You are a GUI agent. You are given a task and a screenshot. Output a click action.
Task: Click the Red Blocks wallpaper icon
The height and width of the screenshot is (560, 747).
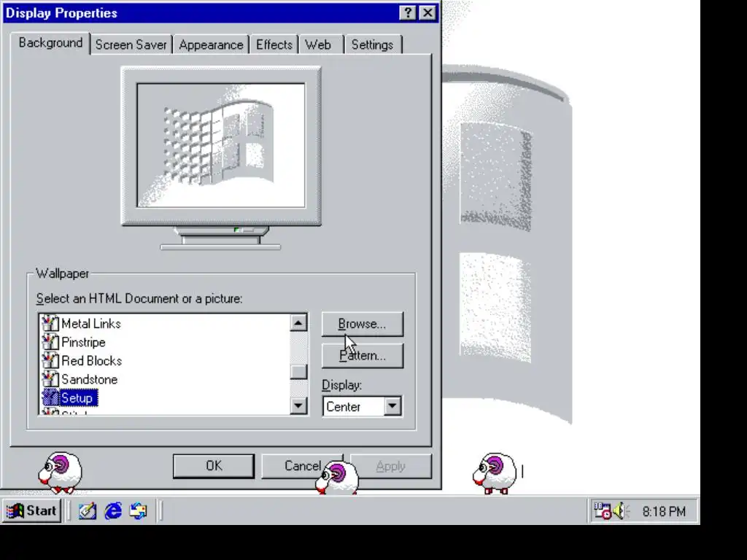point(50,360)
